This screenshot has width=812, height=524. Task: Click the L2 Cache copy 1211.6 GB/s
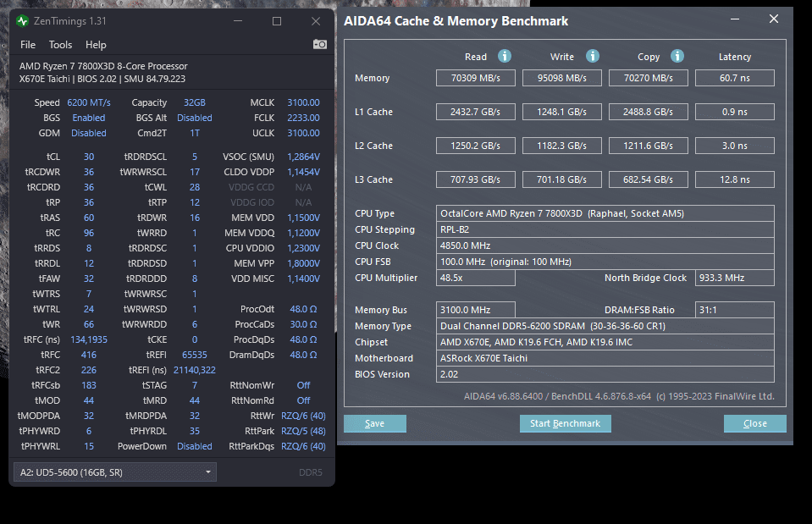click(649, 146)
